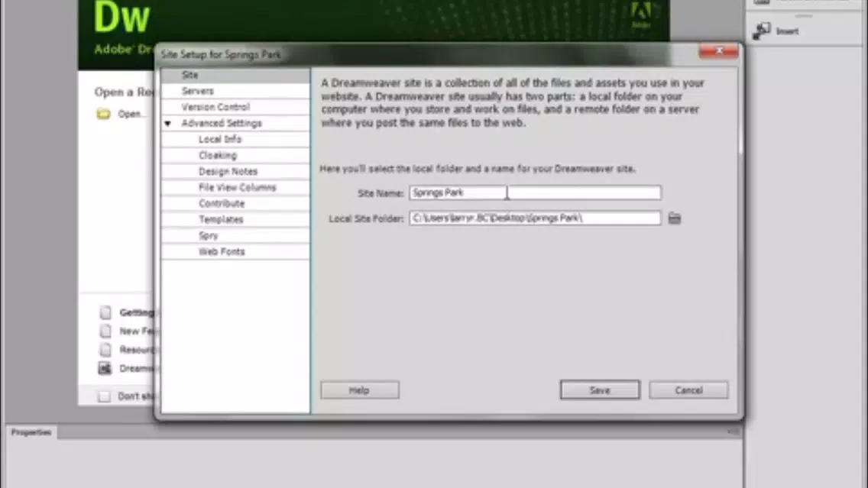
Task: Click the Open... link in welcome screen
Action: [131, 114]
